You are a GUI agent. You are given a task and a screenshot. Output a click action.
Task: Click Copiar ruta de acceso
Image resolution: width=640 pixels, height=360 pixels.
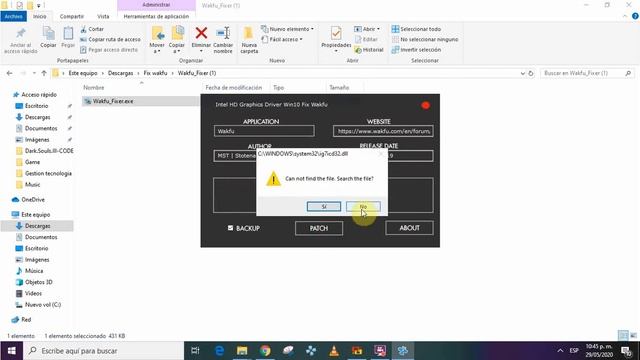(x=110, y=40)
